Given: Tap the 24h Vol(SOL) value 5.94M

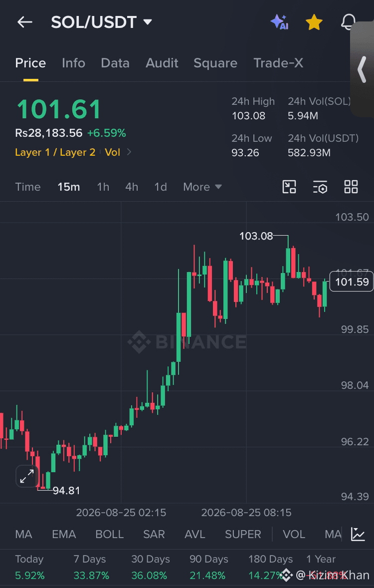Looking at the screenshot, I should (303, 116).
